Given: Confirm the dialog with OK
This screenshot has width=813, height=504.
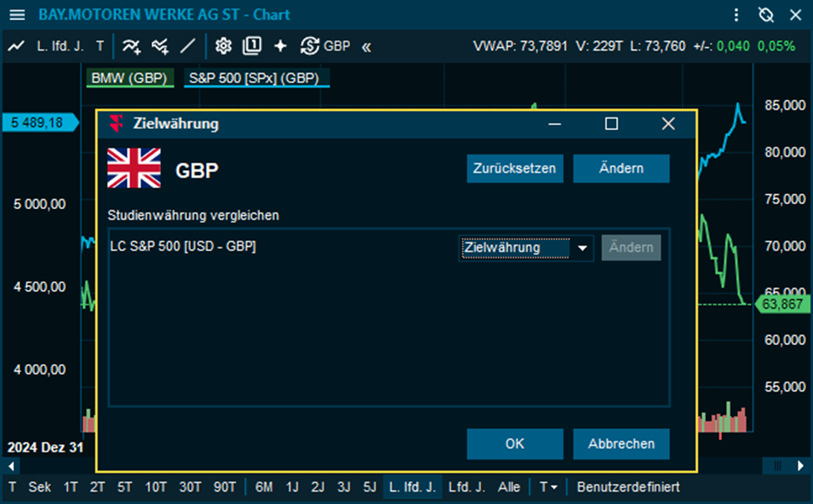Looking at the screenshot, I should [x=514, y=444].
